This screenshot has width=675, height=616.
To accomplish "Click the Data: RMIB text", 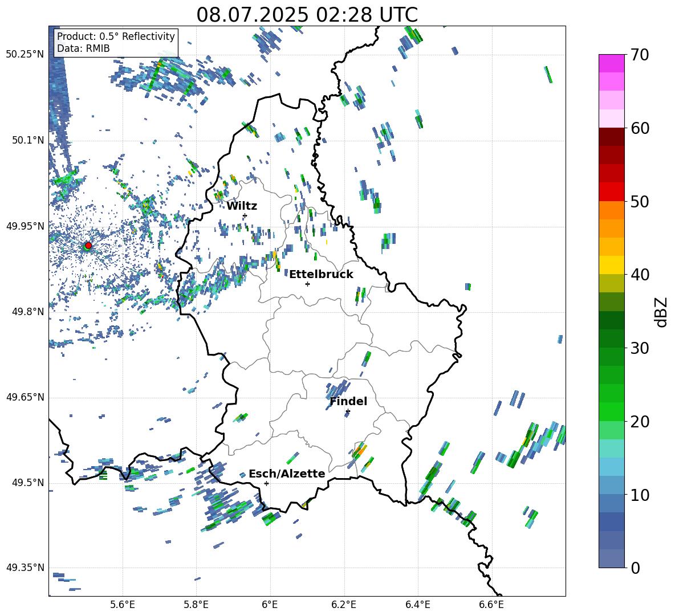I will pos(83,48).
